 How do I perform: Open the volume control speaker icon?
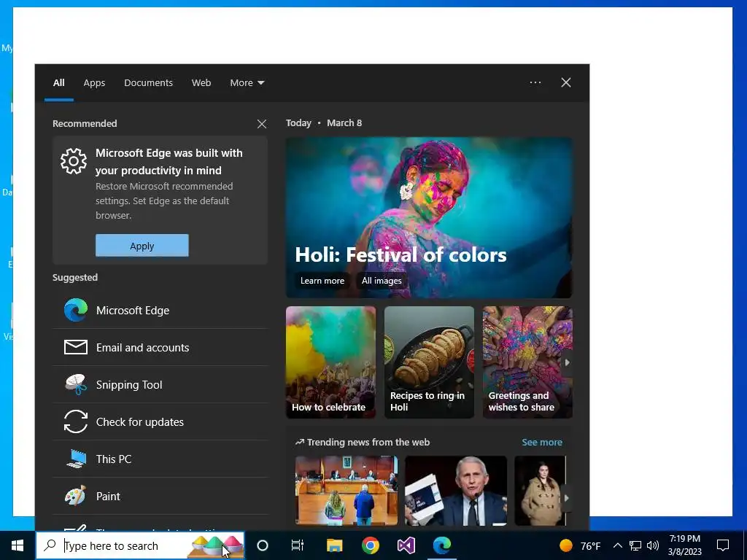(x=653, y=545)
